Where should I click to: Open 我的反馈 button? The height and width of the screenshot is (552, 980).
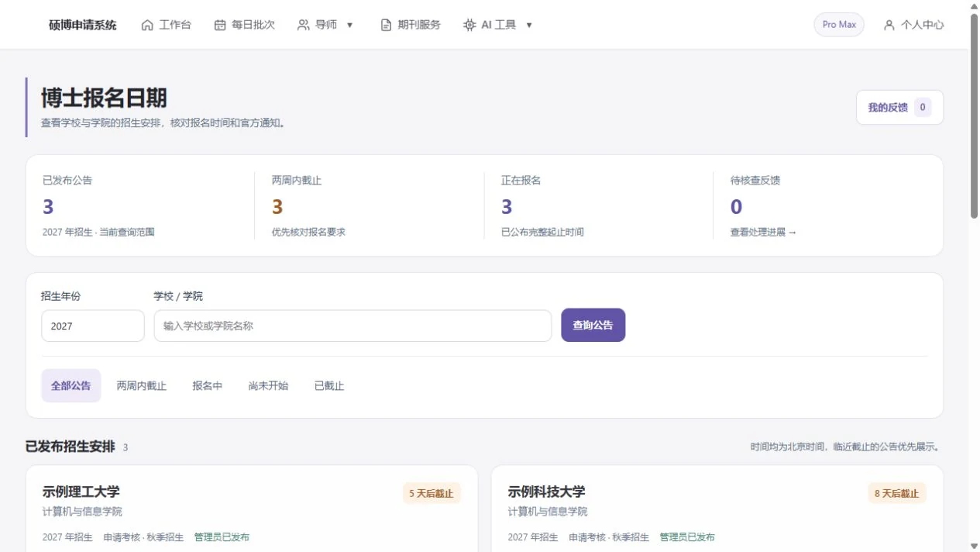pyautogui.click(x=899, y=108)
